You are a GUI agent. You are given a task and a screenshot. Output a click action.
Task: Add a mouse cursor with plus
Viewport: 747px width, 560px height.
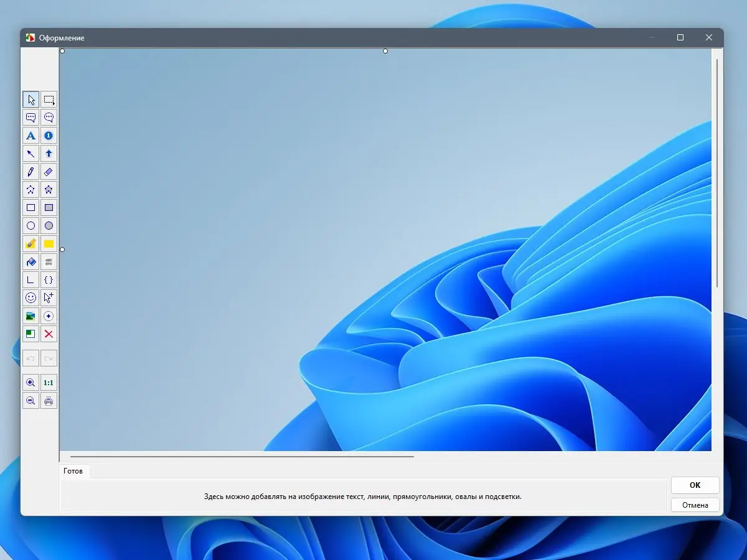point(49,298)
